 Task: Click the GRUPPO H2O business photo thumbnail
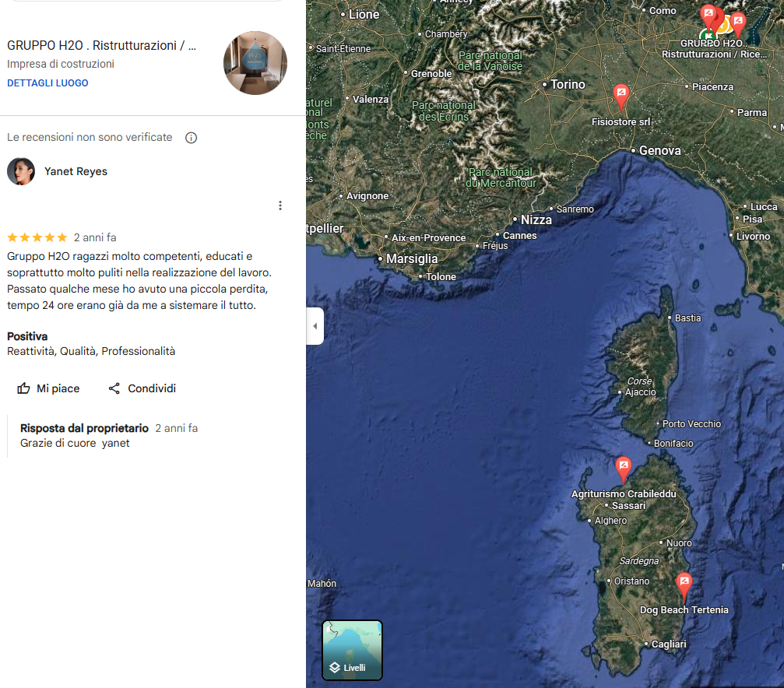[255, 63]
